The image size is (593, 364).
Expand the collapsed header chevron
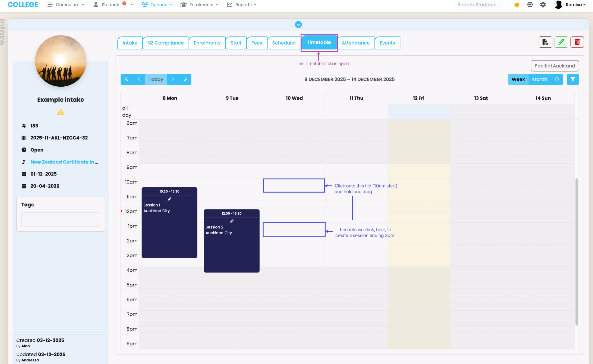click(x=298, y=25)
